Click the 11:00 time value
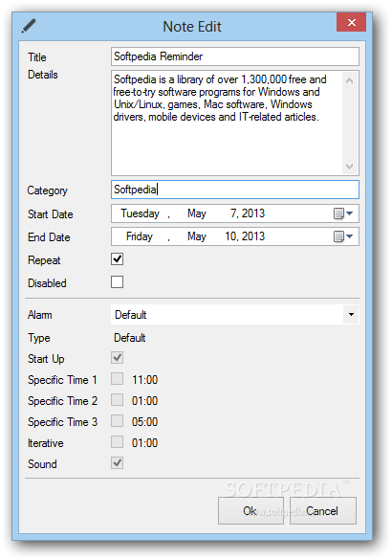The image size is (392, 560). (144, 380)
